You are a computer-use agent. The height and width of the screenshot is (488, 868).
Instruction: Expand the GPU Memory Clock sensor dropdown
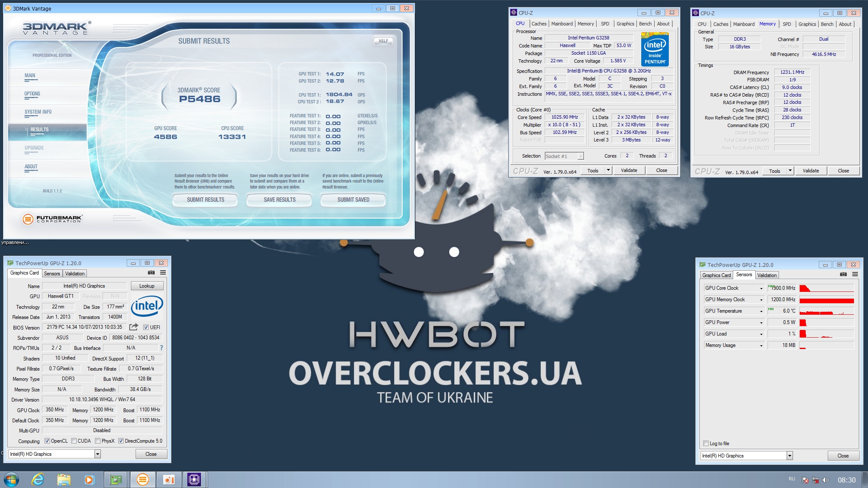pyautogui.click(x=761, y=299)
